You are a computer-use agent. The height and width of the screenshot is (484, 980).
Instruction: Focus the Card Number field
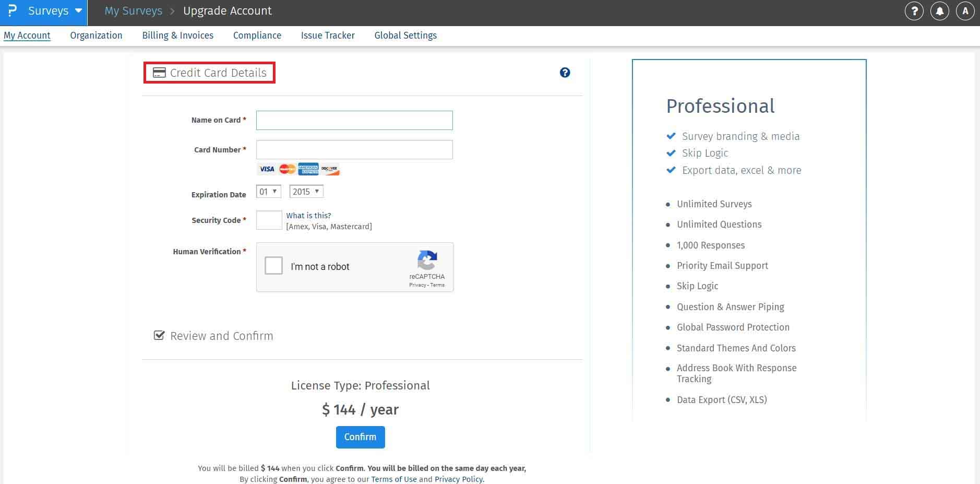(354, 150)
